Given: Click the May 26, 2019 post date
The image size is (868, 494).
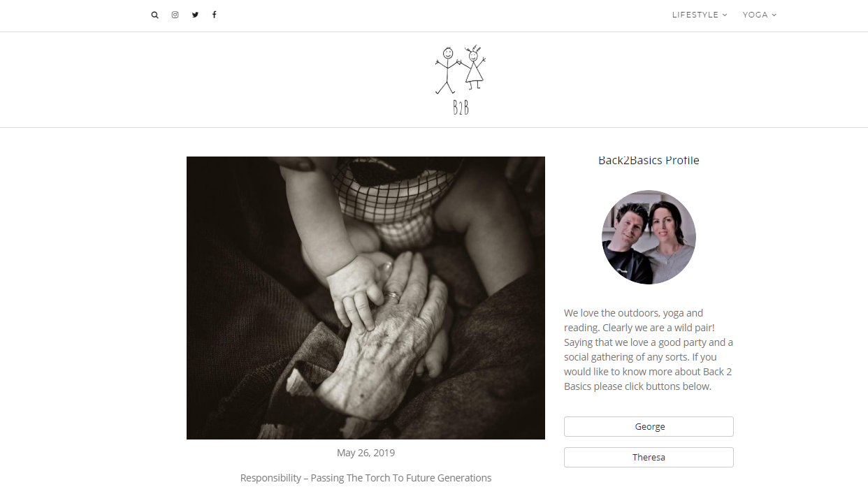Looking at the screenshot, I should click(x=366, y=453).
